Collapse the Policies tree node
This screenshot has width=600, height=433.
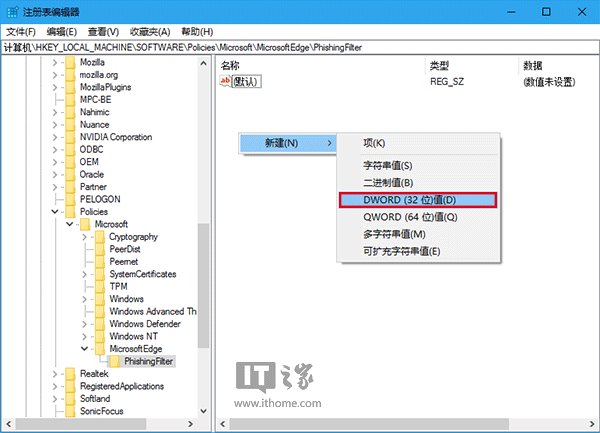[x=54, y=212]
